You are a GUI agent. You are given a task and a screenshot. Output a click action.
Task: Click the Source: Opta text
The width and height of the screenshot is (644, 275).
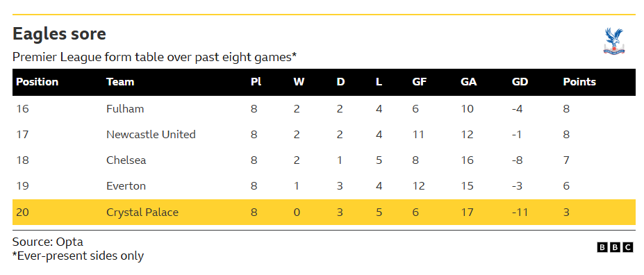48,242
